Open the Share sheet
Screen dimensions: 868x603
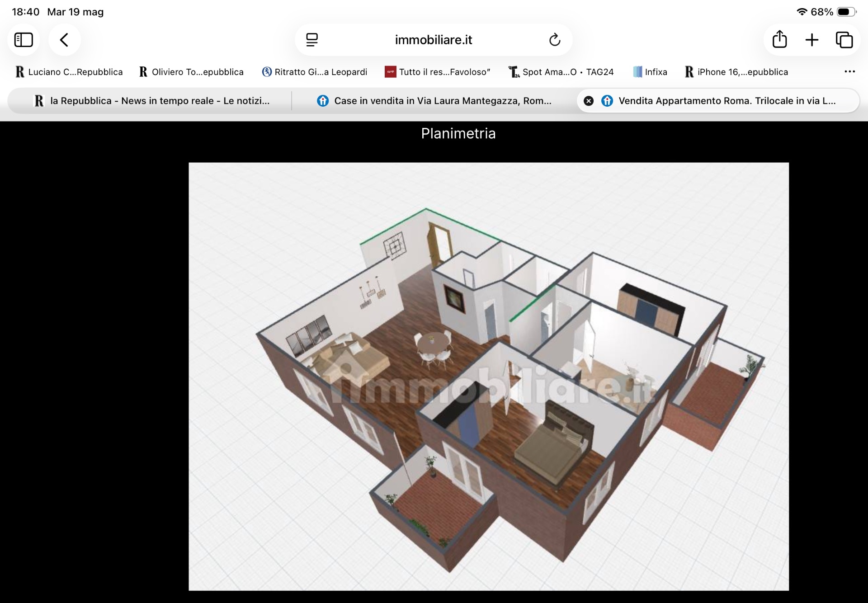[779, 40]
